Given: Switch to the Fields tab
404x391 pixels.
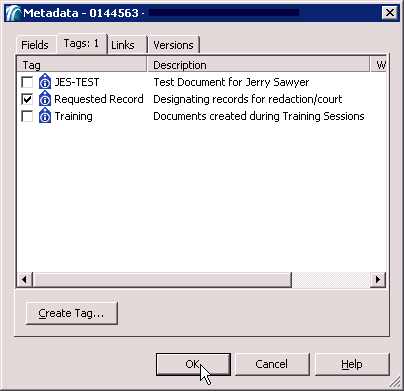Looking at the screenshot, I should point(35,45).
